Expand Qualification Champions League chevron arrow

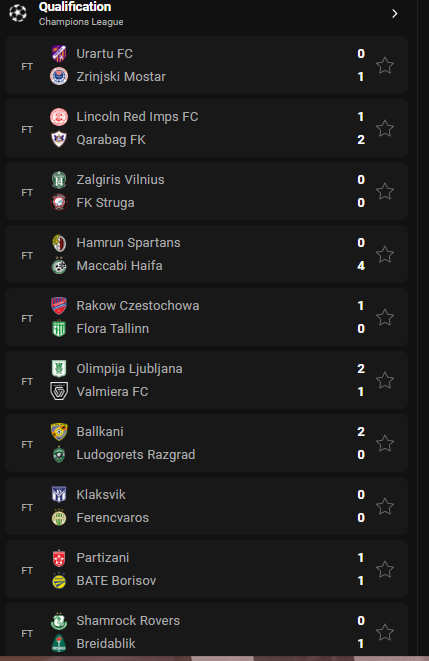pos(394,14)
